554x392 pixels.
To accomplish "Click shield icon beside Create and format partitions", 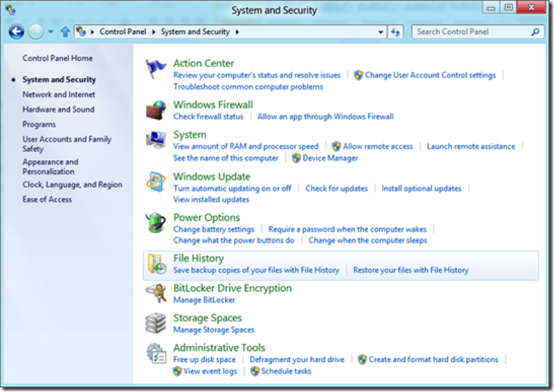I will point(362,360).
